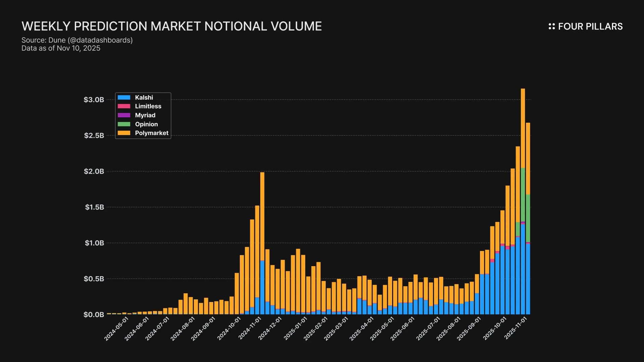Click the $0.5B y-axis label

[94, 279]
